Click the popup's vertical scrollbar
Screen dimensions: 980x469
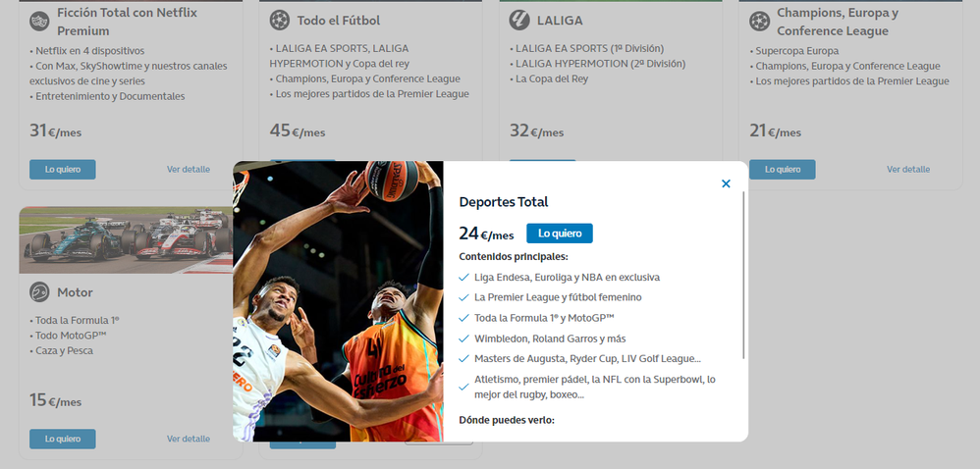coord(743,275)
